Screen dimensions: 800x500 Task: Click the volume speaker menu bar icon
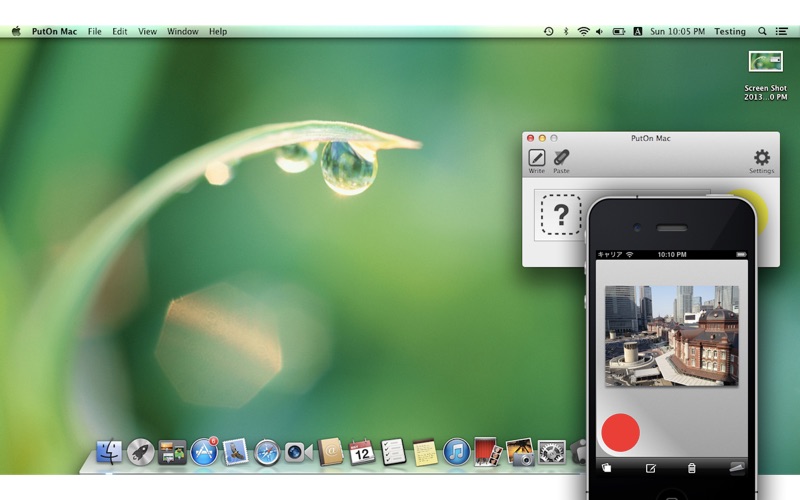click(599, 31)
